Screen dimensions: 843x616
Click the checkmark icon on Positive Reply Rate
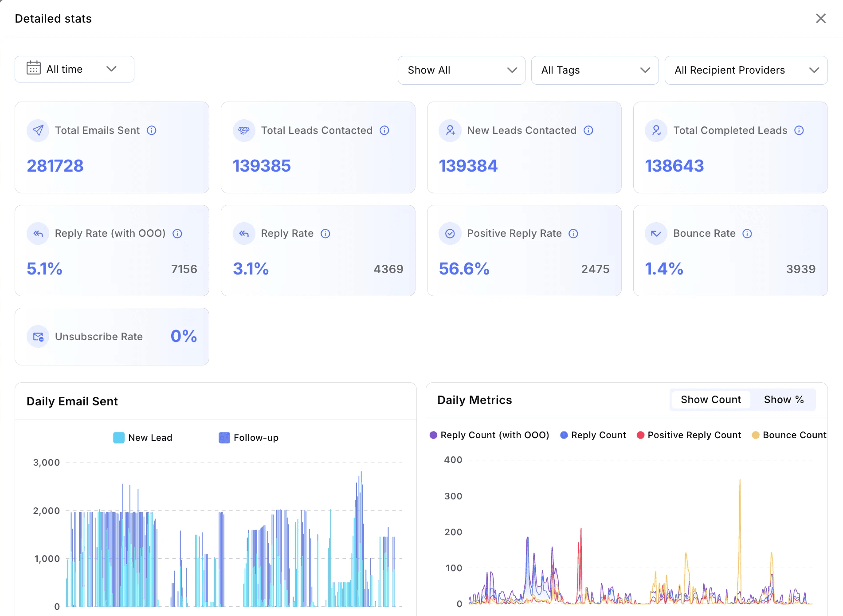coord(450,234)
